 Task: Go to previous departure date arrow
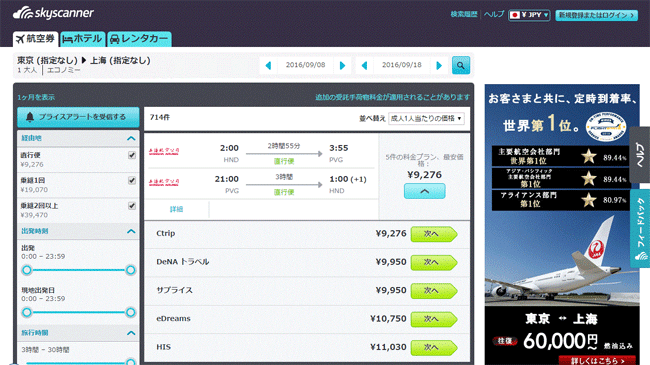268,66
